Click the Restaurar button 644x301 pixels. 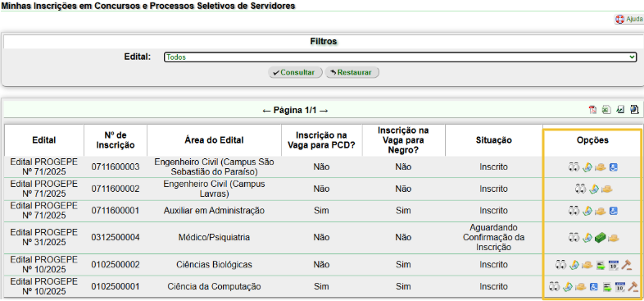click(x=351, y=72)
